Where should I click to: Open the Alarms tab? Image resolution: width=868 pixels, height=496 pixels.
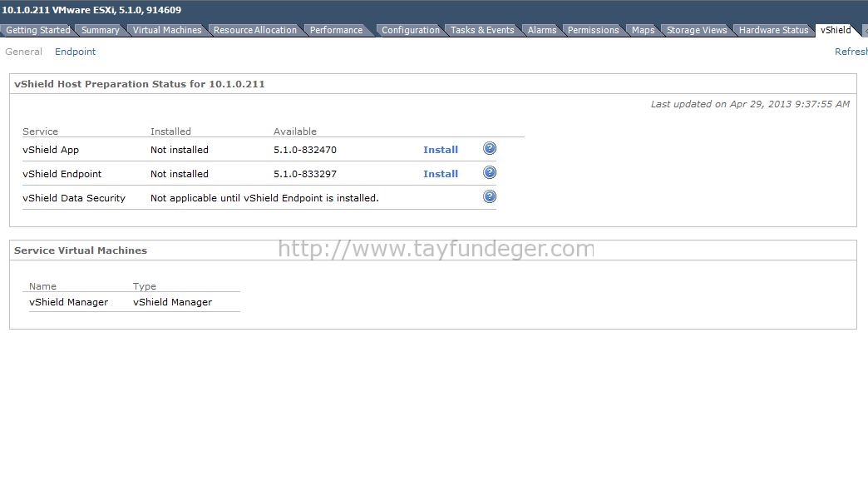coord(542,30)
